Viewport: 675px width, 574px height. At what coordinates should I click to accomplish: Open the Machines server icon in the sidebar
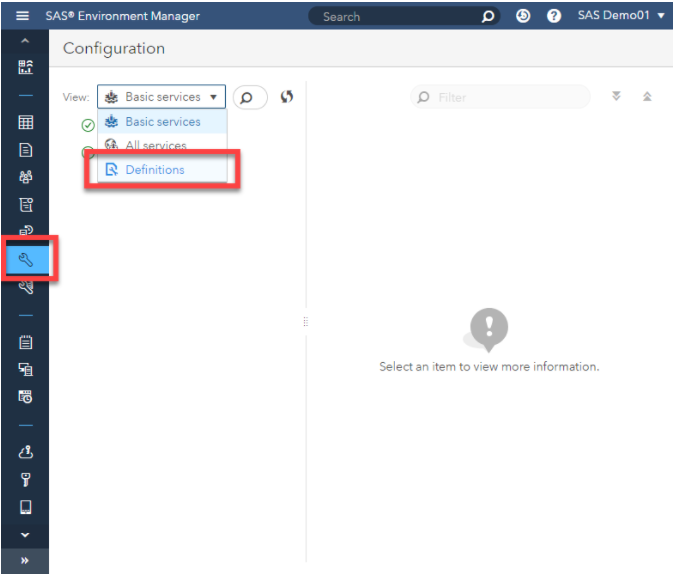click(25, 369)
